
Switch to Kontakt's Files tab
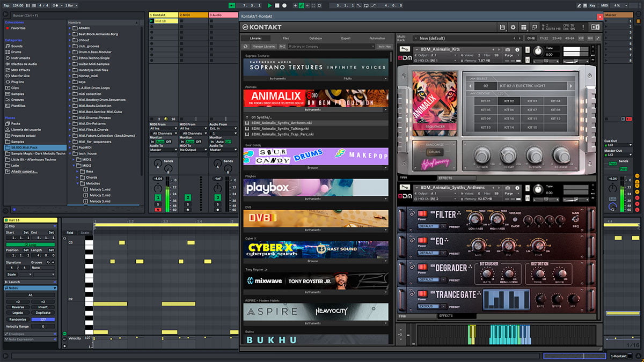coord(286,38)
